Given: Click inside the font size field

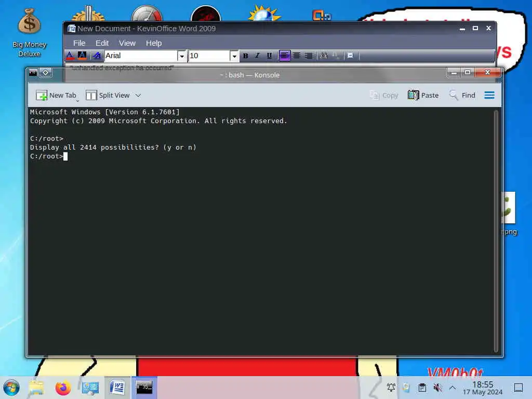Looking at the screenshot, I should pos(209,56).
